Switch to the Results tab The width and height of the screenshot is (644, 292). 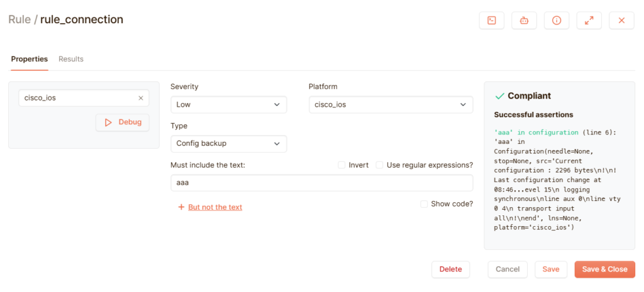[x=71, y=59]
